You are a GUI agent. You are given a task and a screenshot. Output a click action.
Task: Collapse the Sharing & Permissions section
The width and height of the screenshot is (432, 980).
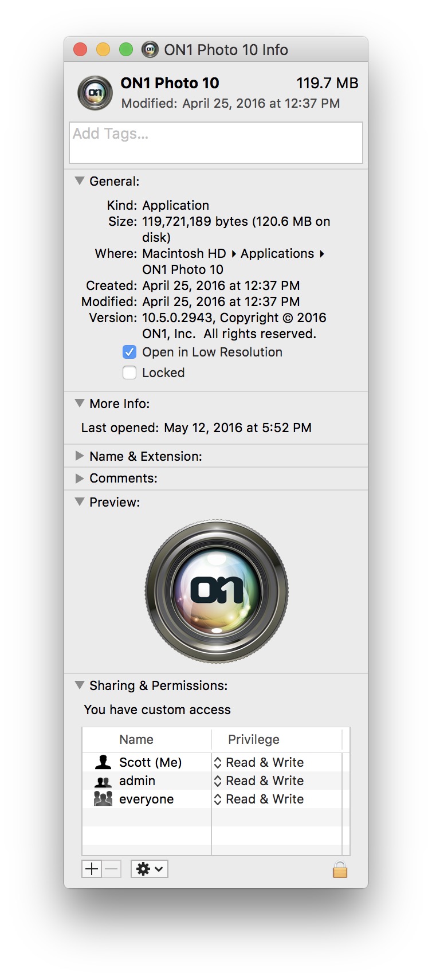click(80, 685)
